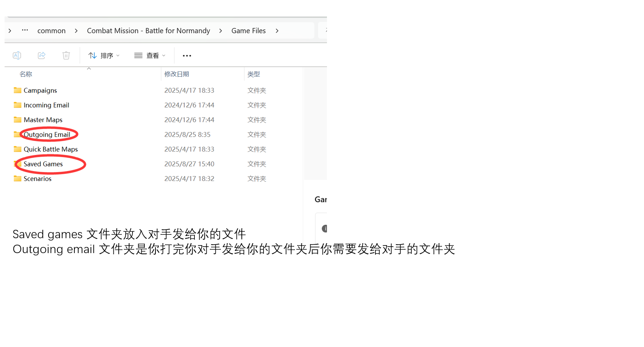Sort by 类型 column header
The height and width of the screenshot is (347, 644).
254,74
